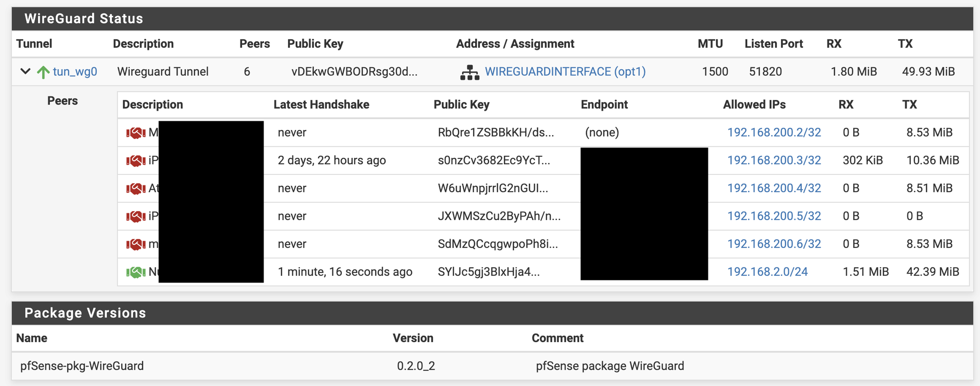The height and width of the screenshot is (386, 980).
Task: Open WIREGUARDINTERFACE (opt1) link
Action: [565, 72]
